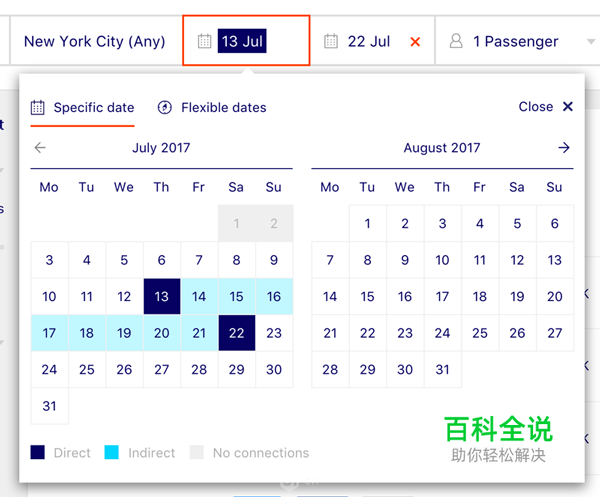Clear return date with the red X

(415, 42)
